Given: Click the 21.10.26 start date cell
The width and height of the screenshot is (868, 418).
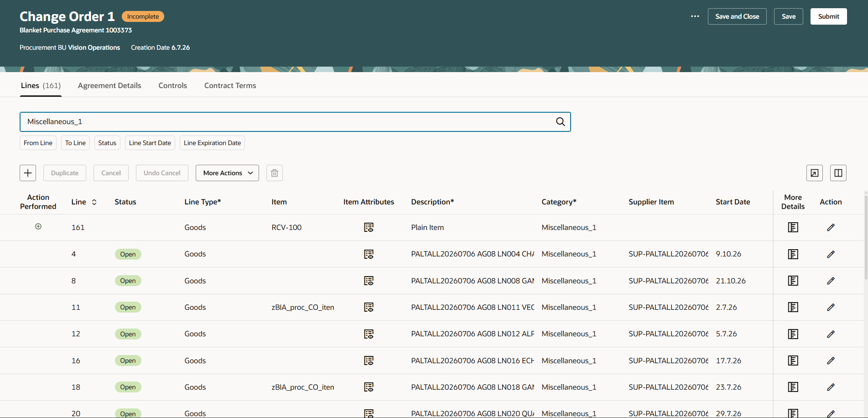Looking at the screenshot, I should coord(731,281).
